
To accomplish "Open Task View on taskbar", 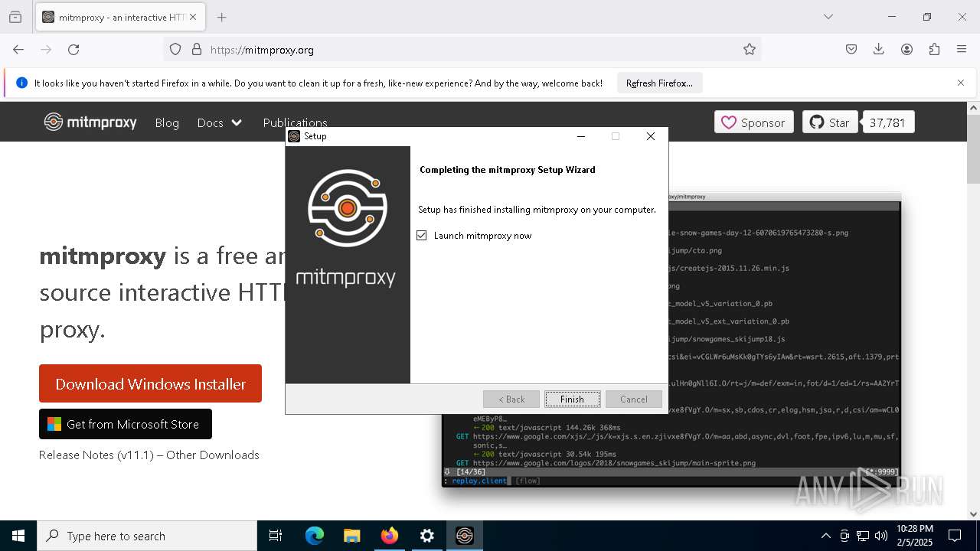I will pos(276,536).
